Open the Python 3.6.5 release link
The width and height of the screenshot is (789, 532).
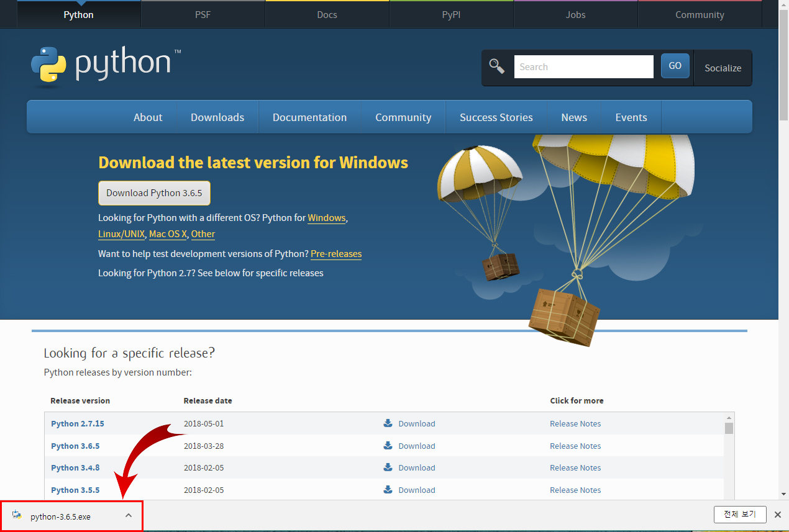click(x=75, y=446)
